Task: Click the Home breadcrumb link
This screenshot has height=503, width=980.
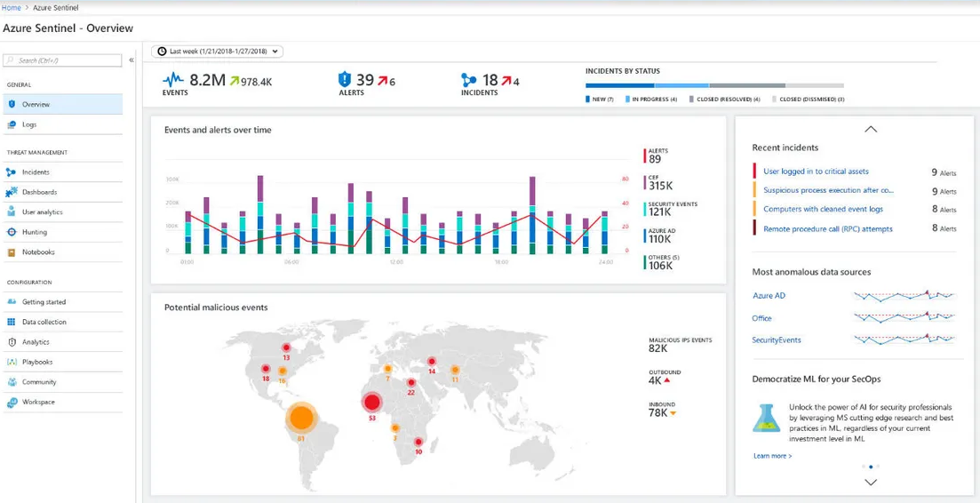Action: point(11,7)
